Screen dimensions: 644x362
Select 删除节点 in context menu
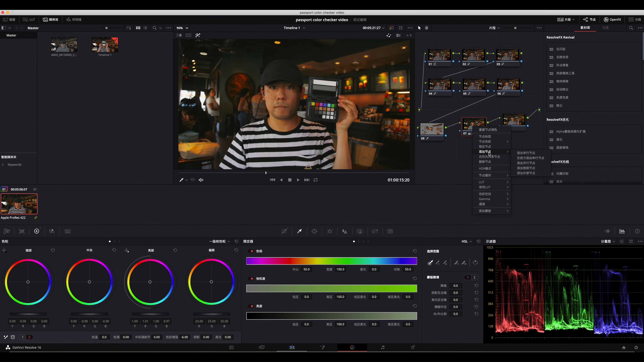[x=485, y=162]
